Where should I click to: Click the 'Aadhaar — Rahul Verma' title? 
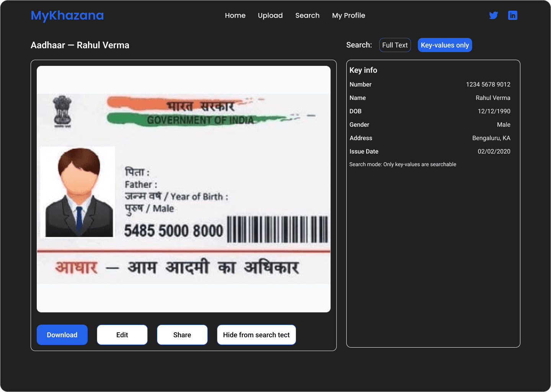[80, 45]
